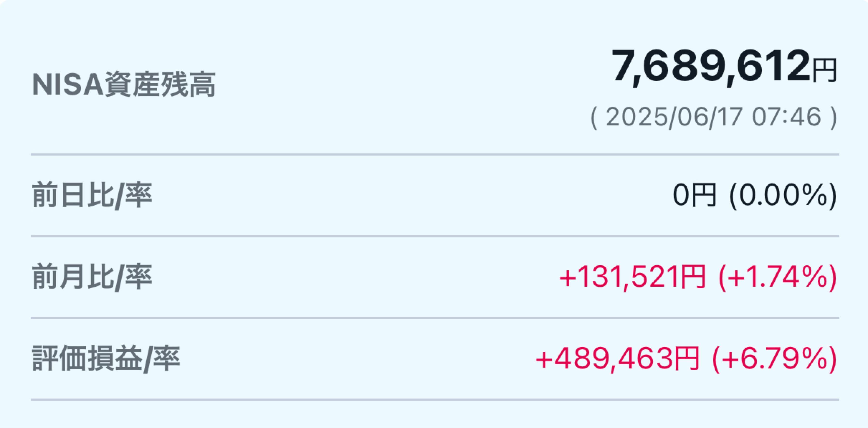Click the 円 unit beside total balance
The height and width of the screenshot is (428, 868).
[x=824, y=70]
